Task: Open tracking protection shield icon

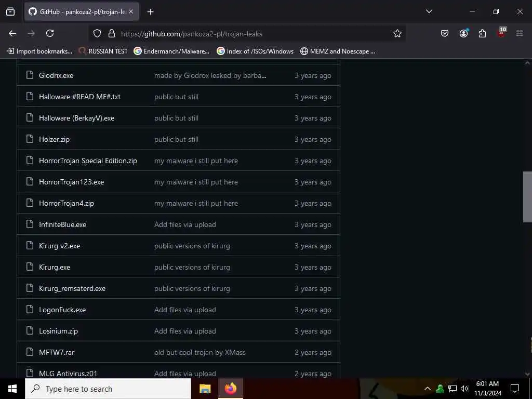Action: (x=97, y=34)
